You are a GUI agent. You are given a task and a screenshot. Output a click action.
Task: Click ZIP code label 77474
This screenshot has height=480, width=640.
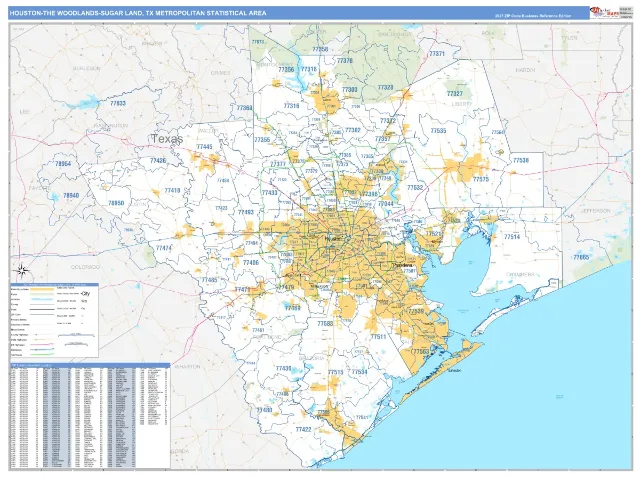coord(164,248)
